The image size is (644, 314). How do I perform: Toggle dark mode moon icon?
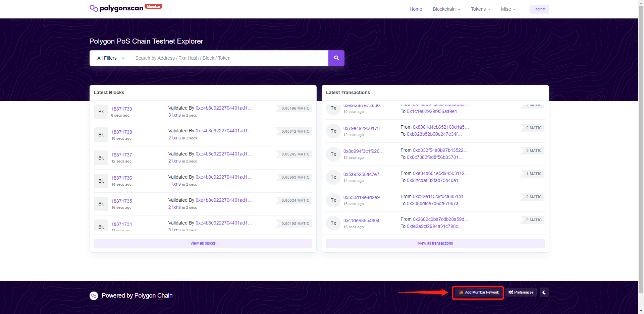pos(544,292)
